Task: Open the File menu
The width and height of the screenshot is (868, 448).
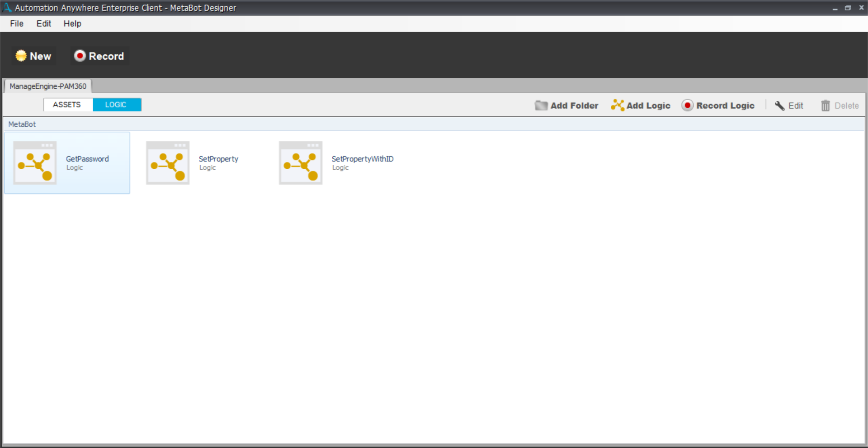Action: (x=17, y=24)
